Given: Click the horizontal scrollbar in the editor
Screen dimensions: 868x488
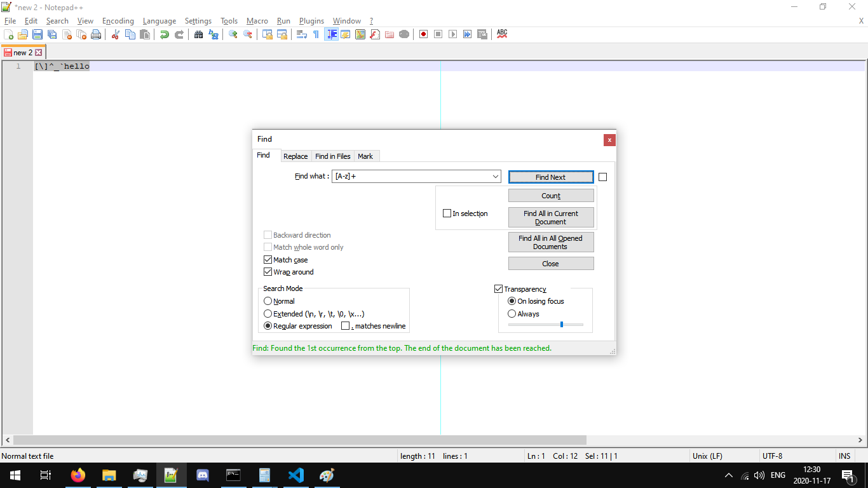Looking at the screenshot, I should 299,440.
